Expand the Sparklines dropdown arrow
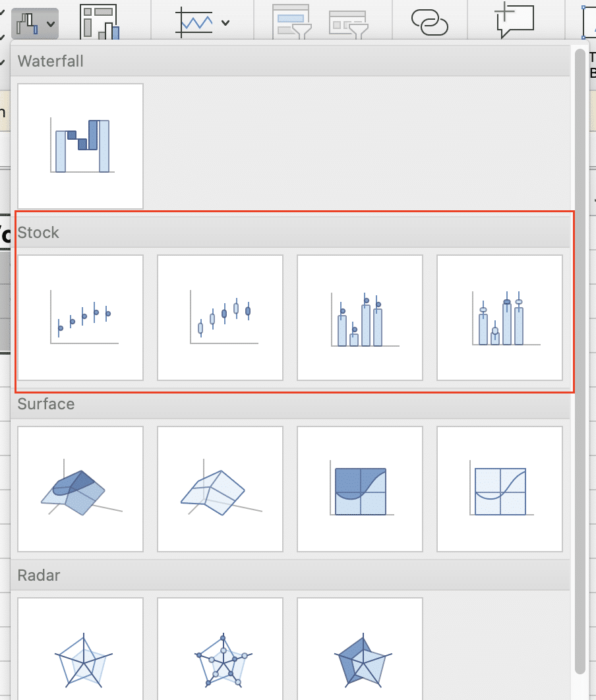The height and width of the screenshot is (700, 596). [x=225, y=23]
